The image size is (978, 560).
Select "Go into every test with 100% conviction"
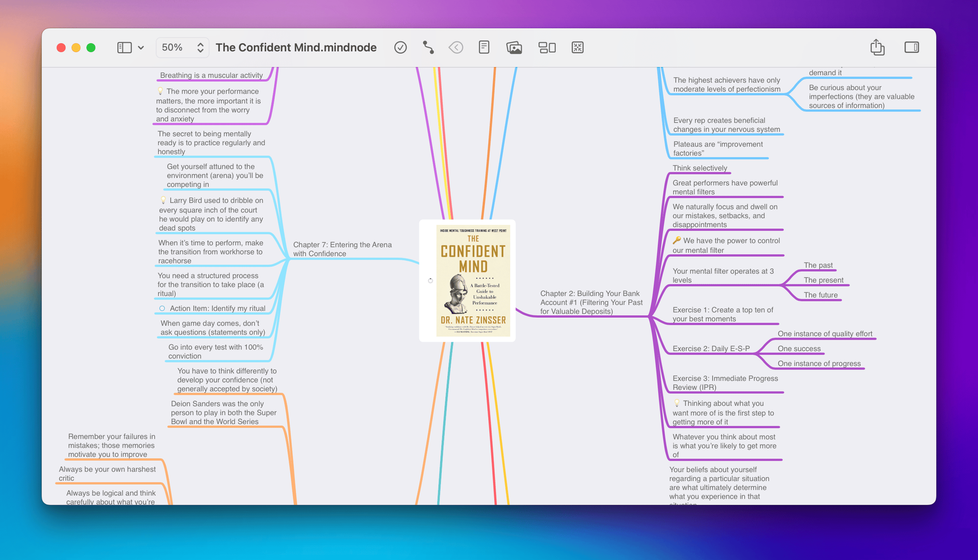pyautogui.click(x=216, y=351)
